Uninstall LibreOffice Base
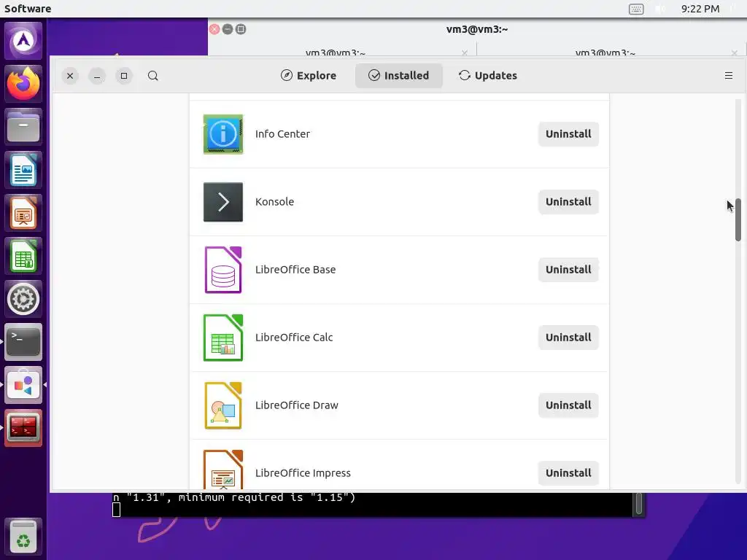Image resolution: width=747 pixels, height=560 pixels. tap(568, 270)
